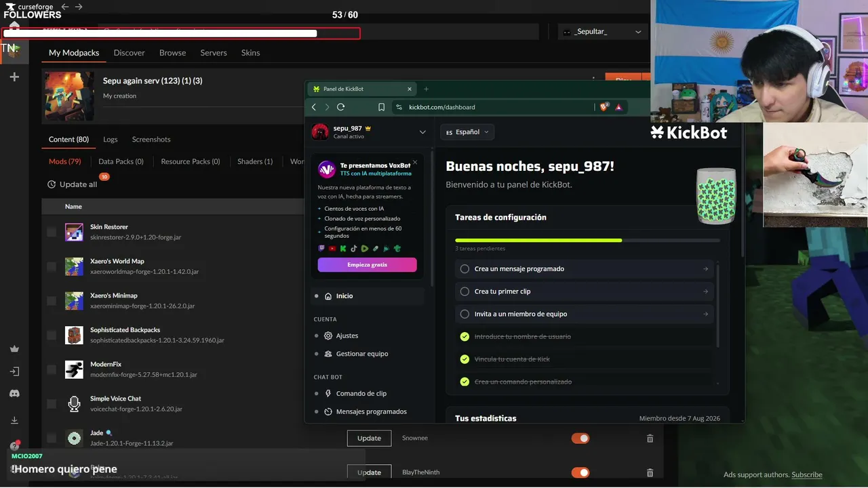
Task: Check the Sophisticated Backpacks checkbox
Action: pyautogui.click(x=52, y=335)
